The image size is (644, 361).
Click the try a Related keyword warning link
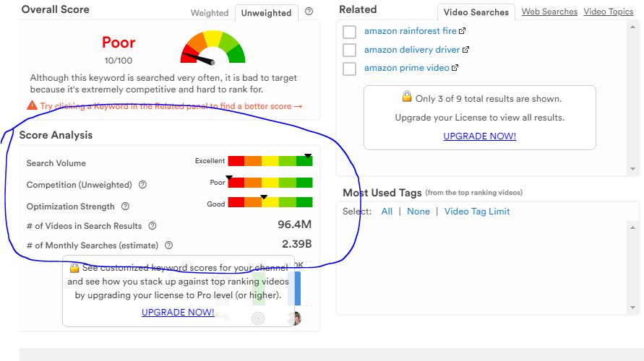171,106
